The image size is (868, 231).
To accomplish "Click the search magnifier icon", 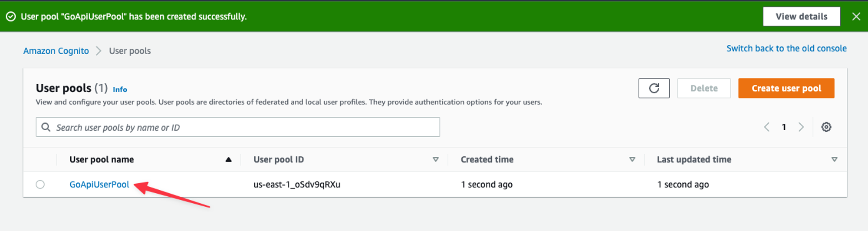I will click(x=46, y=127).
